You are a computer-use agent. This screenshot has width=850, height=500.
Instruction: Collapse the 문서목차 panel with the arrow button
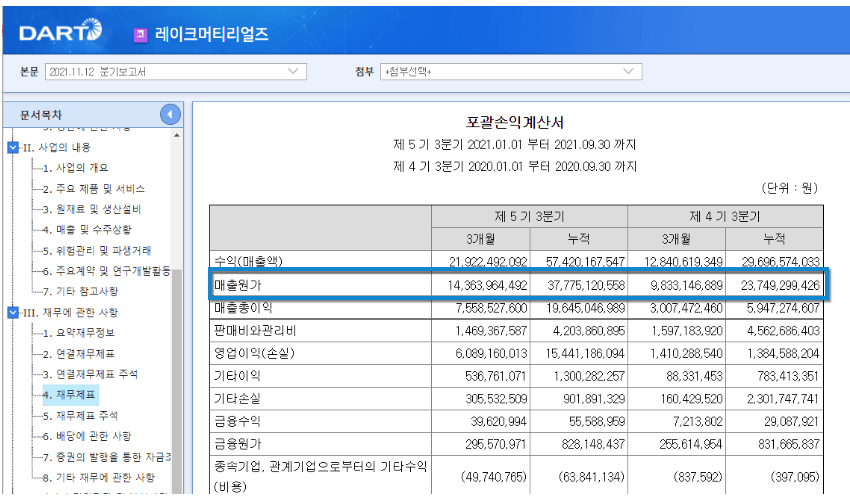coord(170,114)
